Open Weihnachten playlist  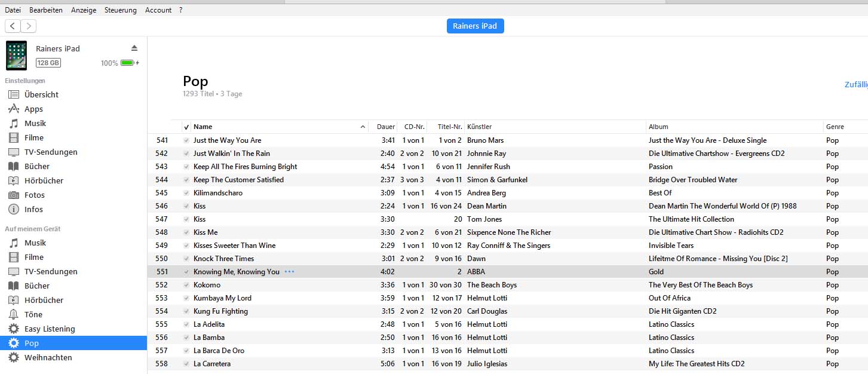pos(48,357)
